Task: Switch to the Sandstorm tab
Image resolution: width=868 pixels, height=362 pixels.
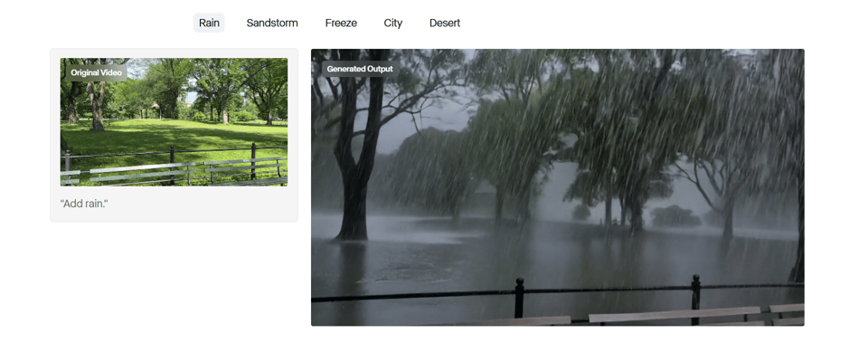Action: click(272, 23)
